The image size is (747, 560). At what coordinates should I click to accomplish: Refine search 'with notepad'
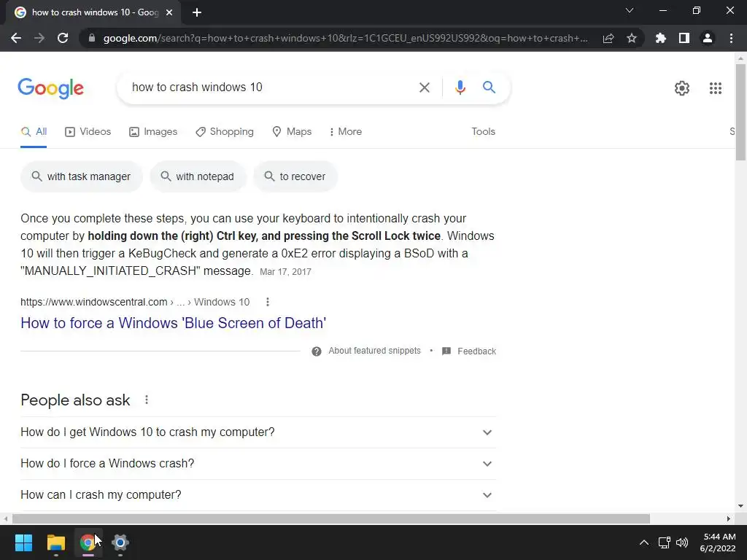[x=198, y=176]
